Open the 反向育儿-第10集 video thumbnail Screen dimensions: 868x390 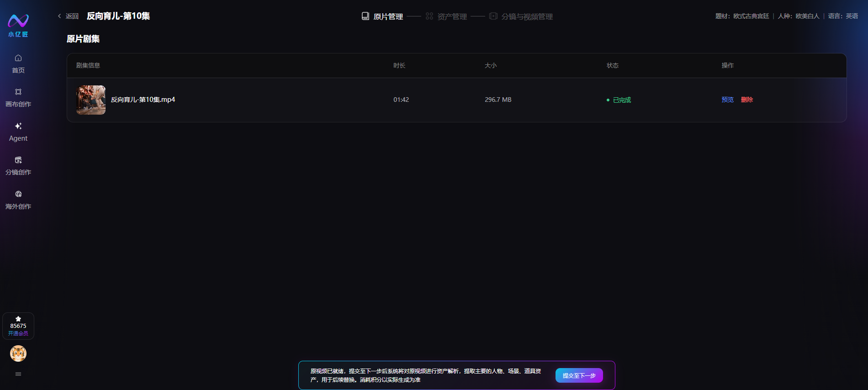pos(91,100)
